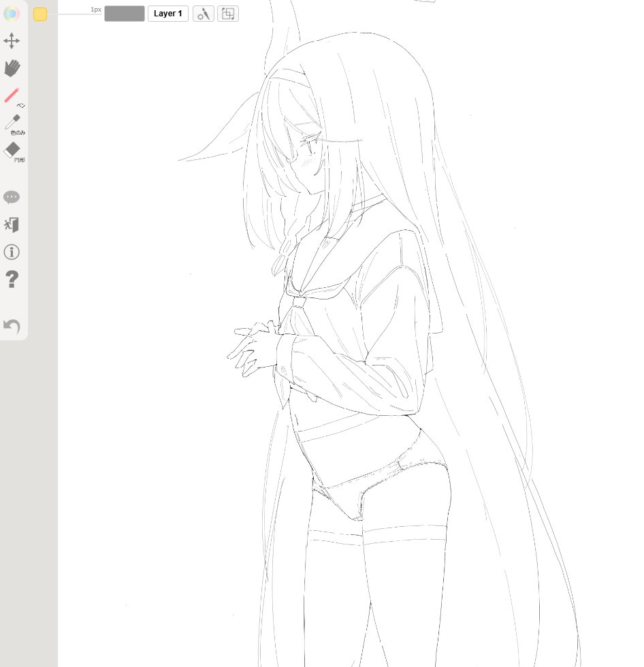644x667 pixels.
Task: Select the eyedropper tool
Action: coord(12,123)
